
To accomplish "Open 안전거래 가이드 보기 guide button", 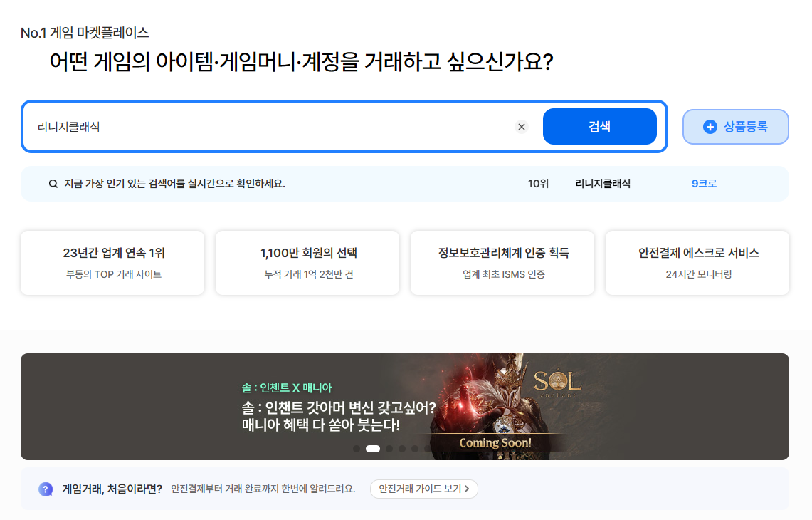I will click(x=423, y=489).
